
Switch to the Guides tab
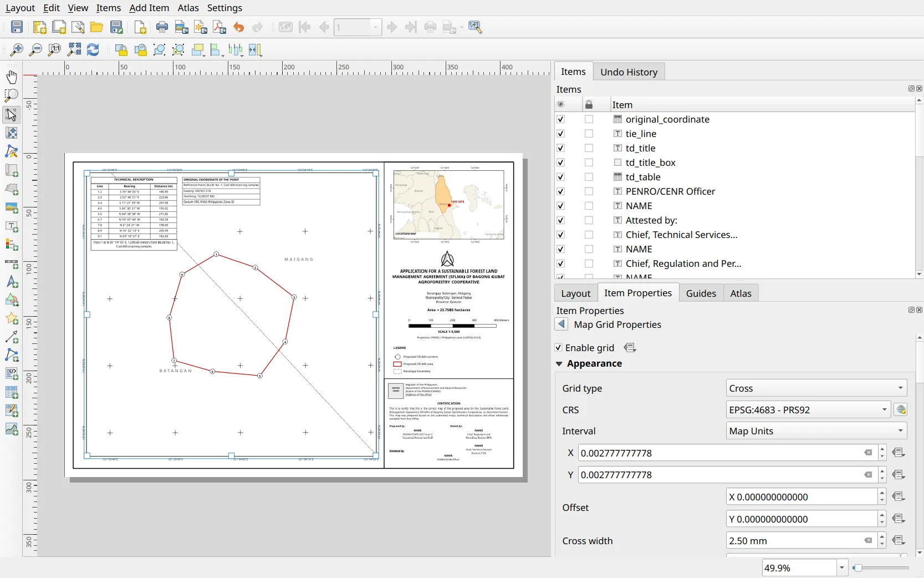[x=701, y=293]
